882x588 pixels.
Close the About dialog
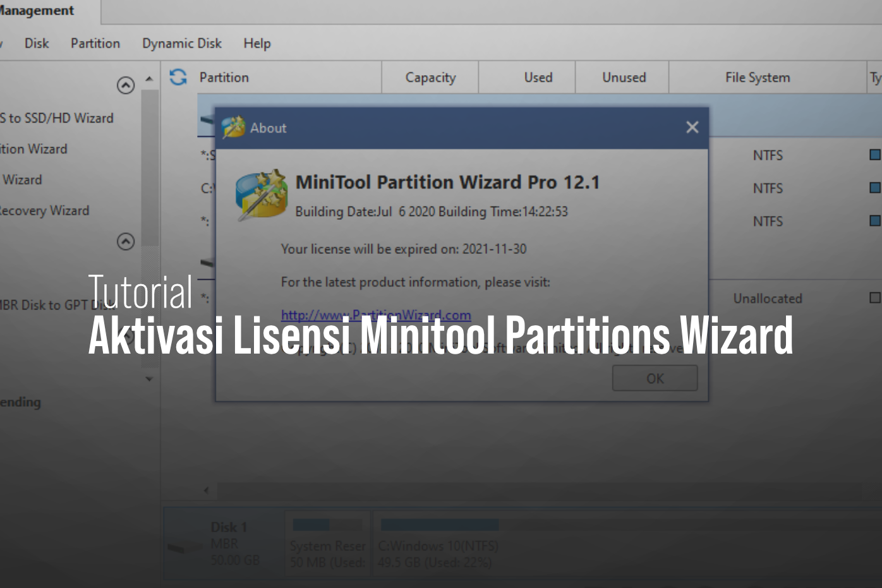point(692,127)
